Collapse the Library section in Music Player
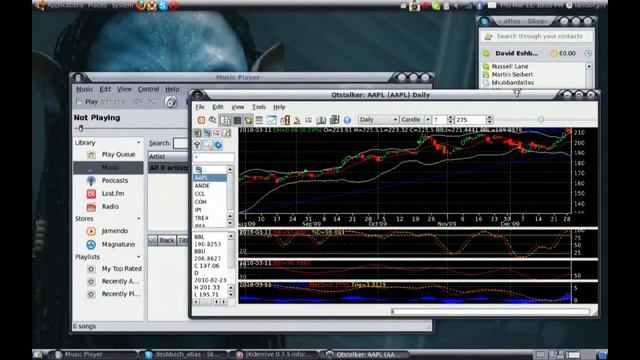Image resolution: width=640 pixels, height=360 pixels. point(138,142)
